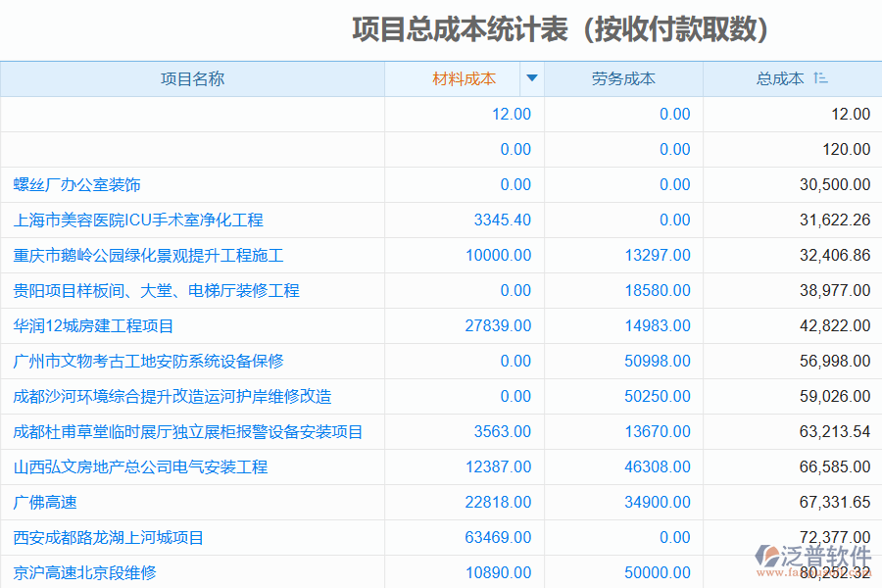Image resolution: width=882 pixels, height=588 pixels.
Task: Sort by the 项目名称 column header
Action: pyautogui.click(x=193, y=79)
